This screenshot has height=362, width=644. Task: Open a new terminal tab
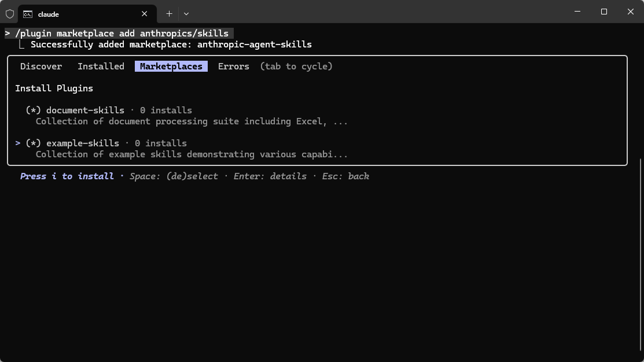pyautogui.click(x=169, y=14)
